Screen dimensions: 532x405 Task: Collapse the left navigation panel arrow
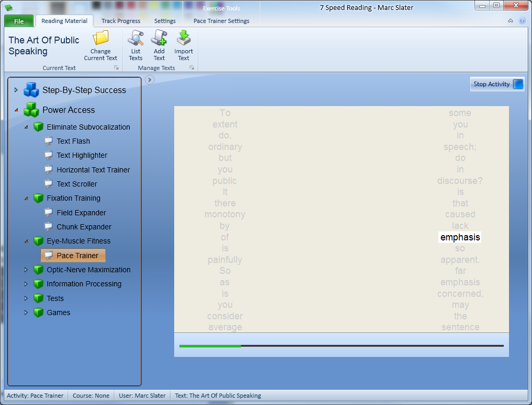pyautogui.click(x=150, y=80)
